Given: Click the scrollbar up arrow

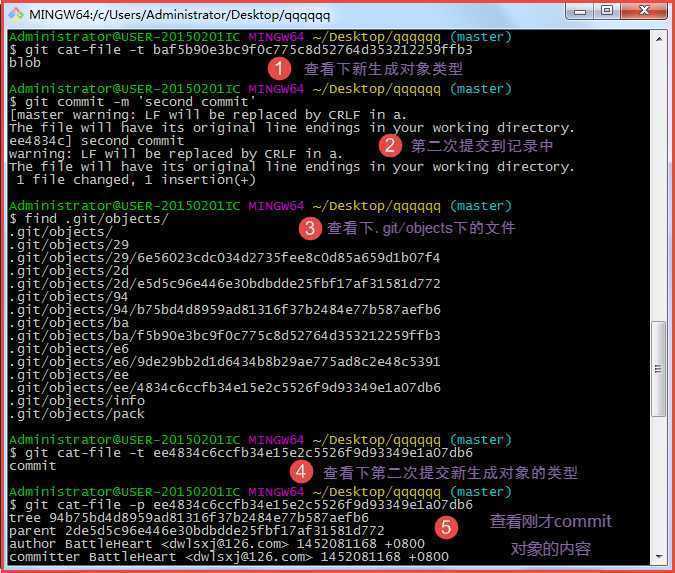Looking at the screenshot, I should [659, 39].
